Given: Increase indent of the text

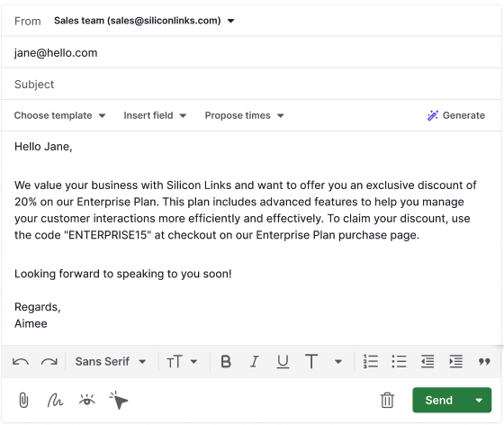Looking at the screenshot, I should click(x=455, y=361).
